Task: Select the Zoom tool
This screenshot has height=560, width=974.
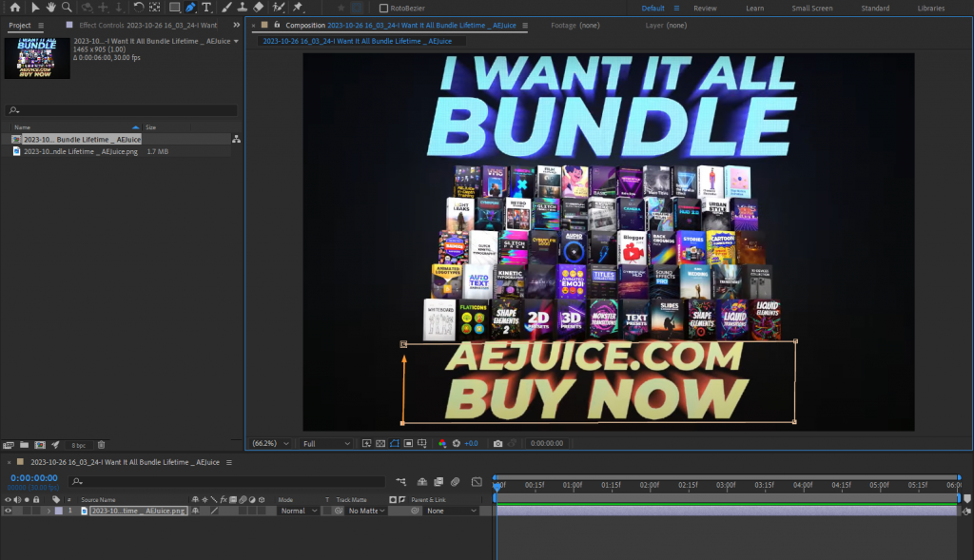Action: (x=68, y=7)
